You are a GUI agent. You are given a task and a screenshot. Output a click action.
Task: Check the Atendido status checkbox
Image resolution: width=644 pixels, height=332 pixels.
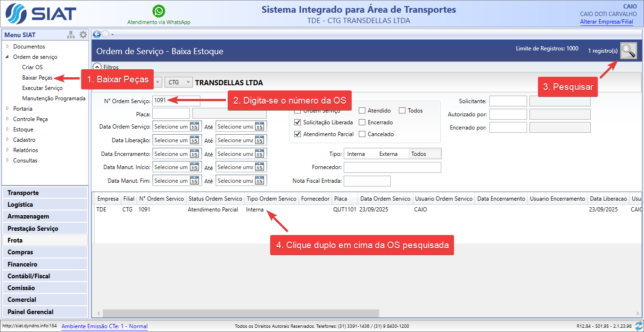click(x=362, y=111)
